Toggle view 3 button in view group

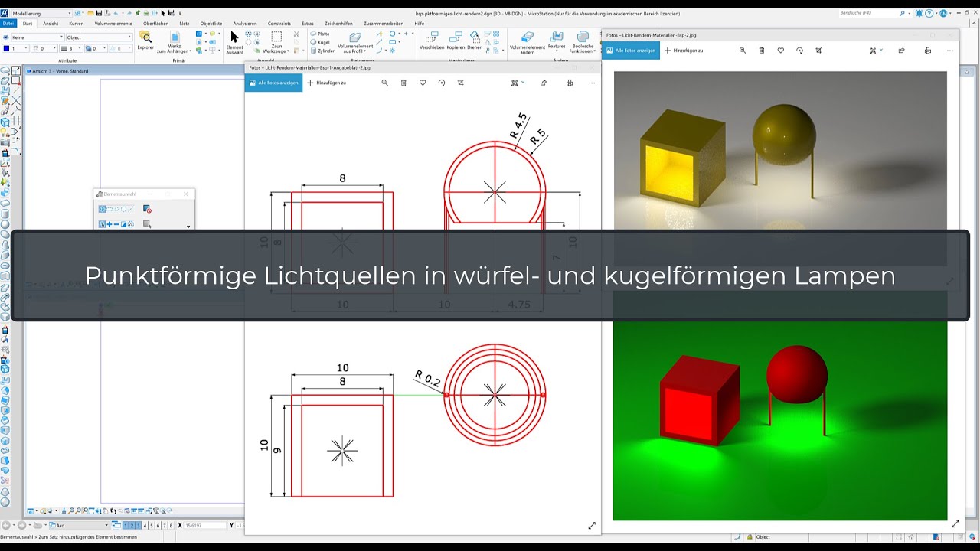pyautogui.click(x=139, y=526)
